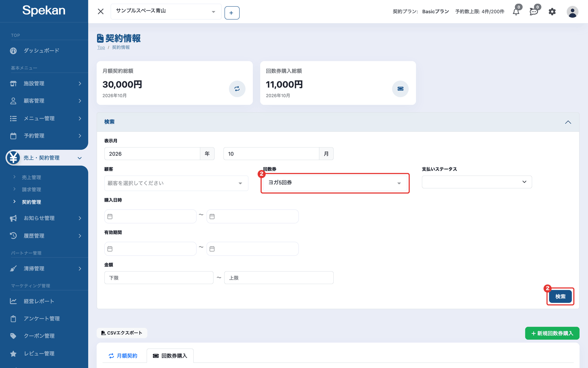
Task: Click the monthly contract refresh icon
Action: [237, 89]
